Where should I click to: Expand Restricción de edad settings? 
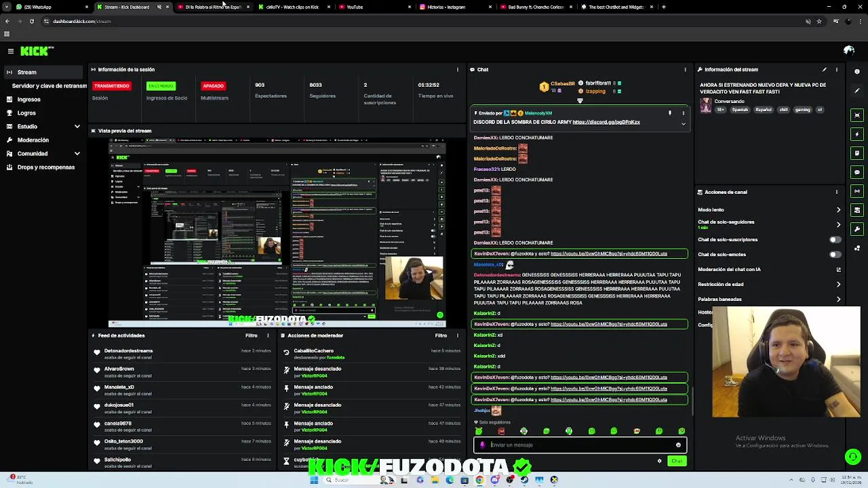point(839,284)
